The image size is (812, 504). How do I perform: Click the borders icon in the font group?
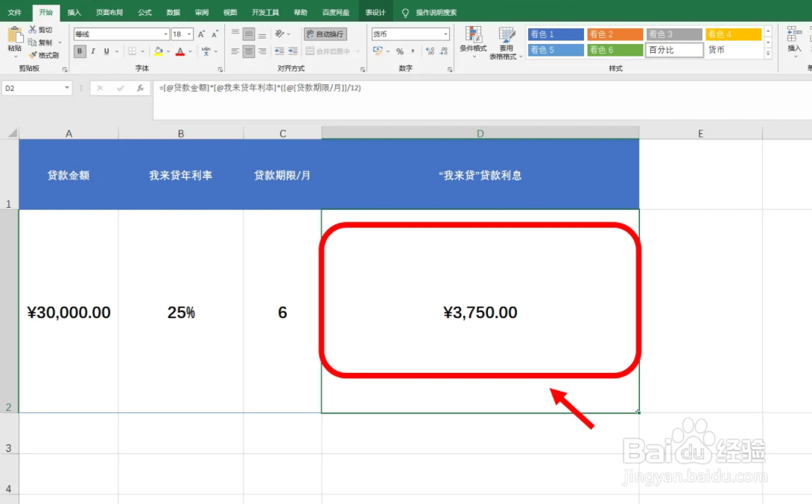[x=133, y=51]
